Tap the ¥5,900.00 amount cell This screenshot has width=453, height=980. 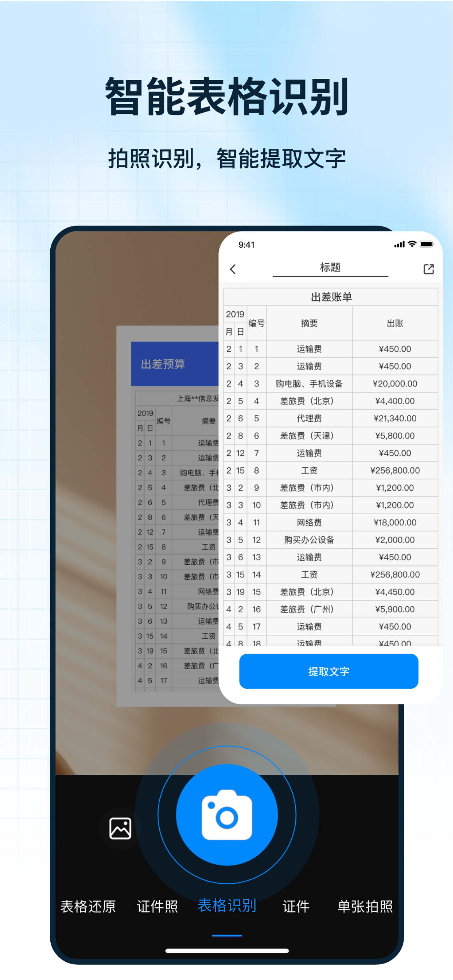[x=395, y=609]
